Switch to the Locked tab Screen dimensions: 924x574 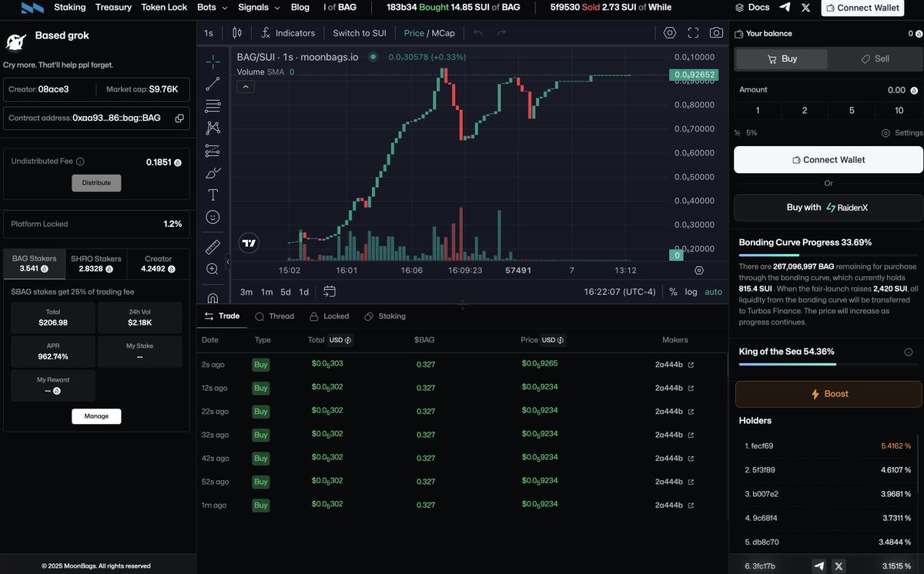(329, 316)
